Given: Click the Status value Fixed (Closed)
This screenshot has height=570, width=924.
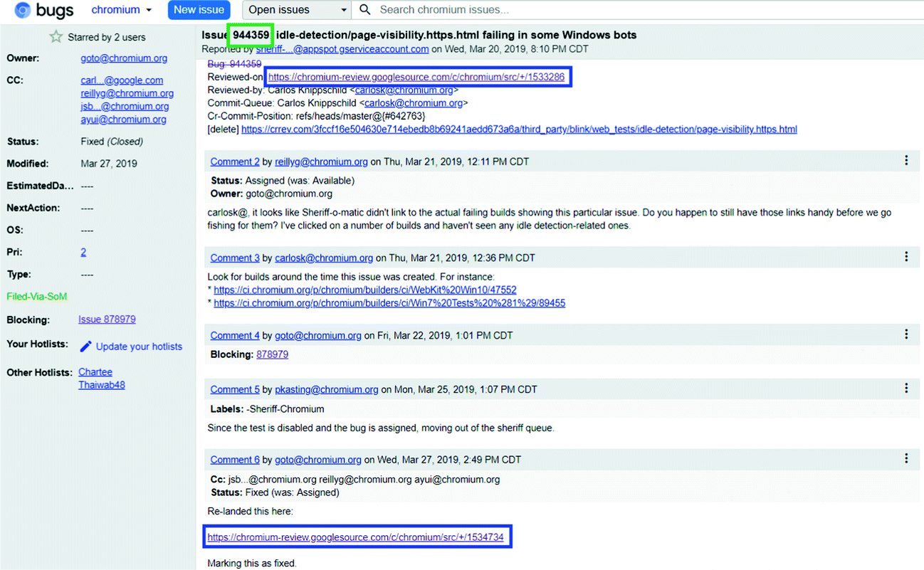Looking at the screenshot, I should pyautogui.click(x=112, y=142).
